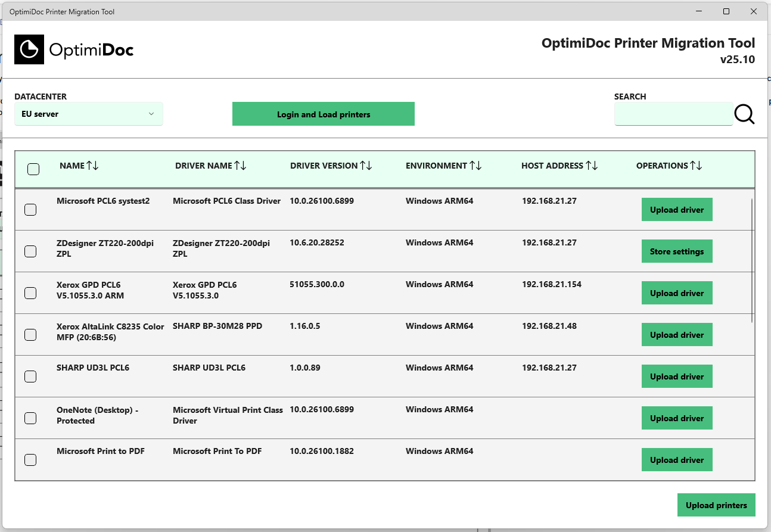Click Store settings for ZDesigner printer
Image resolution: width=771 pixels, height=532 pixels.
click(x=676, y=251)
